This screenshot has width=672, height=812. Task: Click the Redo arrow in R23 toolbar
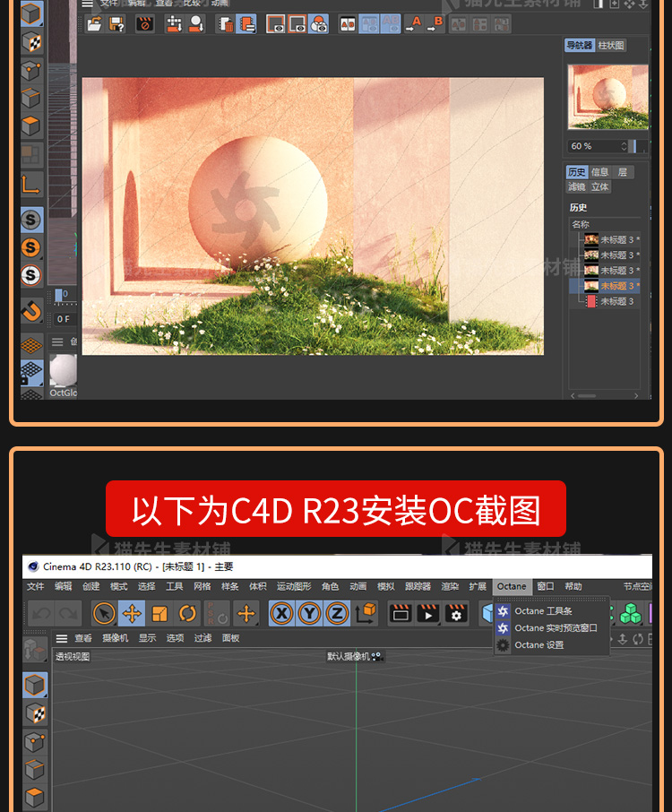click(x=68, y=614)
